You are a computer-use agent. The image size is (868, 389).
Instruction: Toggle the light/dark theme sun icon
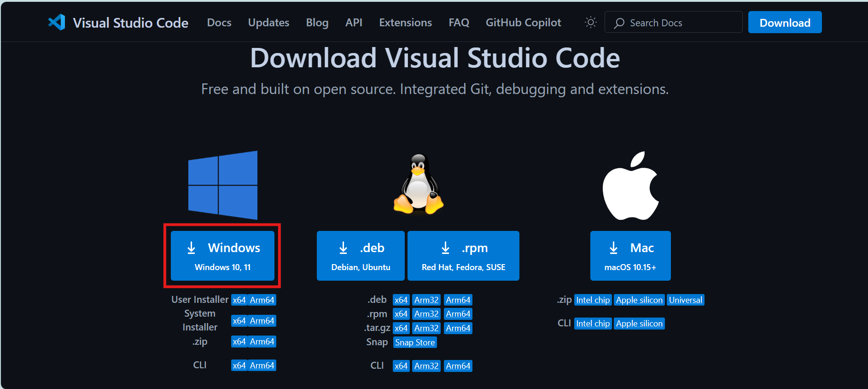[590, 22]
